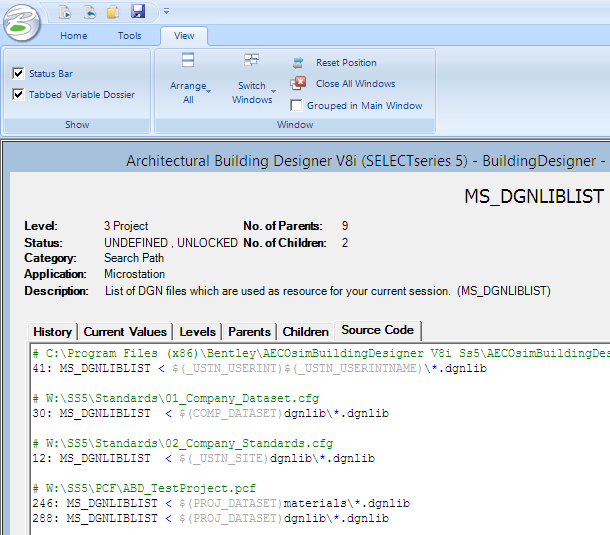Click source line 288 with PROJ_DATASET dgnlib

[211, 518]
